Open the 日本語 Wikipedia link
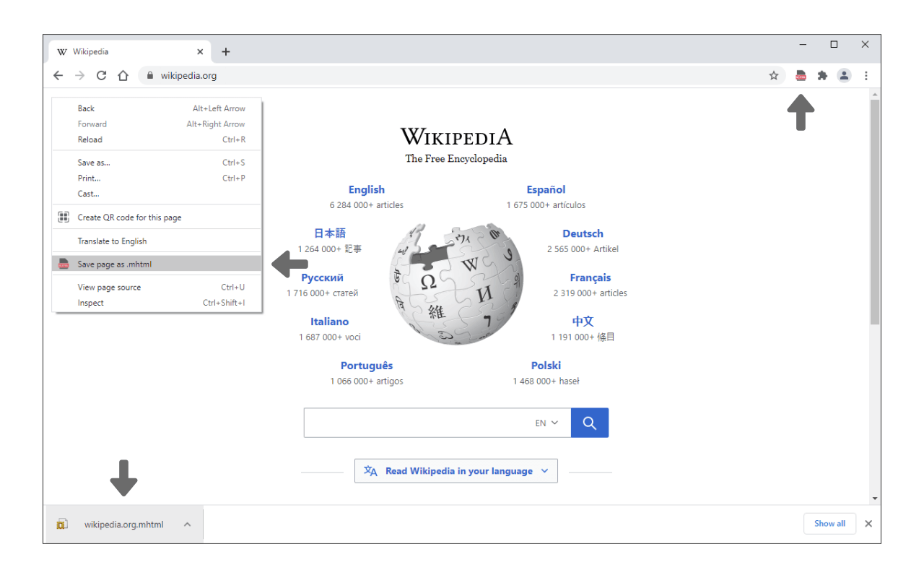The height and width of the screenshot is (578, 924). (x=330, y=233)
